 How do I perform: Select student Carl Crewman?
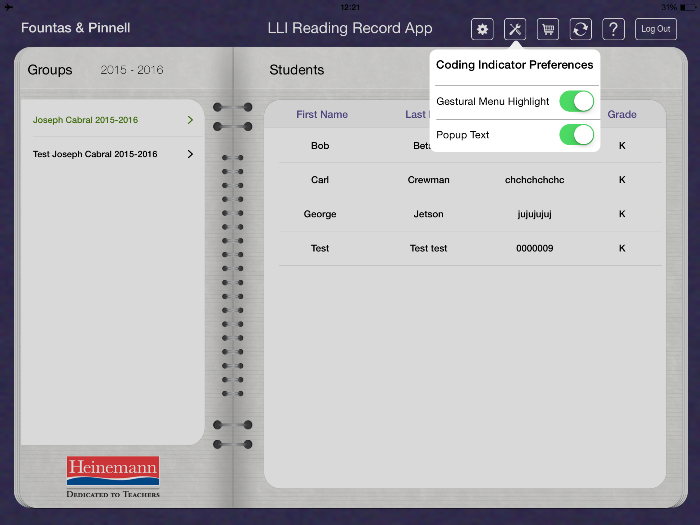[x=428, y=180]
